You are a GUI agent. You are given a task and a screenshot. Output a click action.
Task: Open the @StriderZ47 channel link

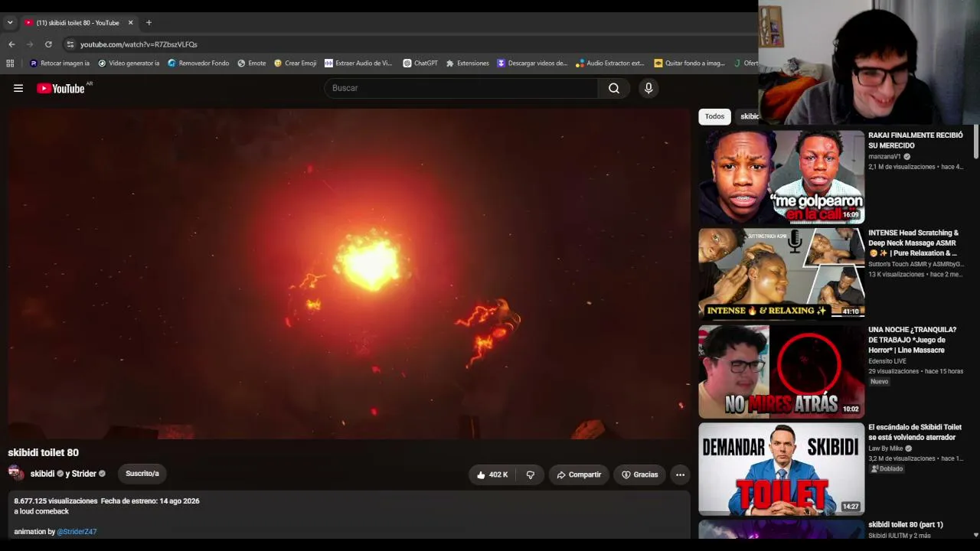point(77,532)
